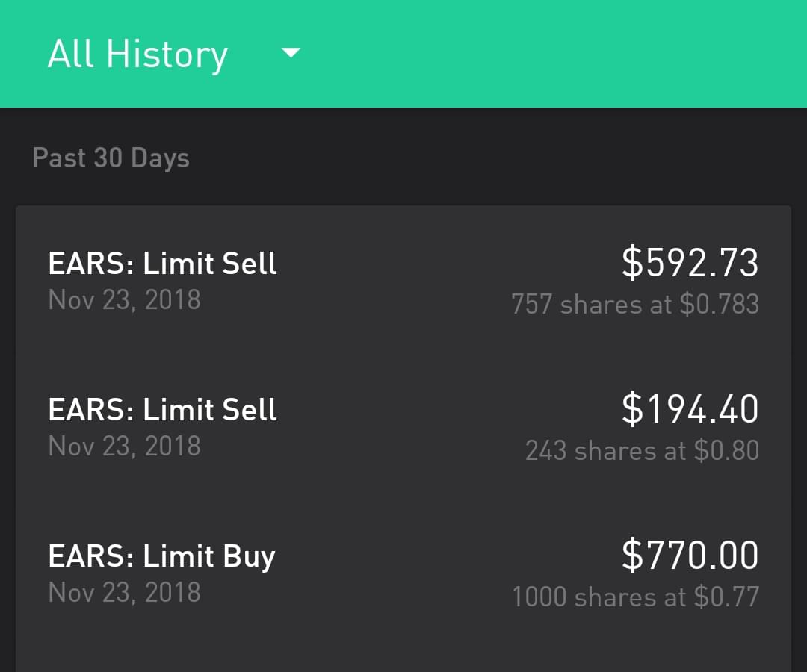Open the EARS Limit Buy order
The image size is (807, 672).
403,574
